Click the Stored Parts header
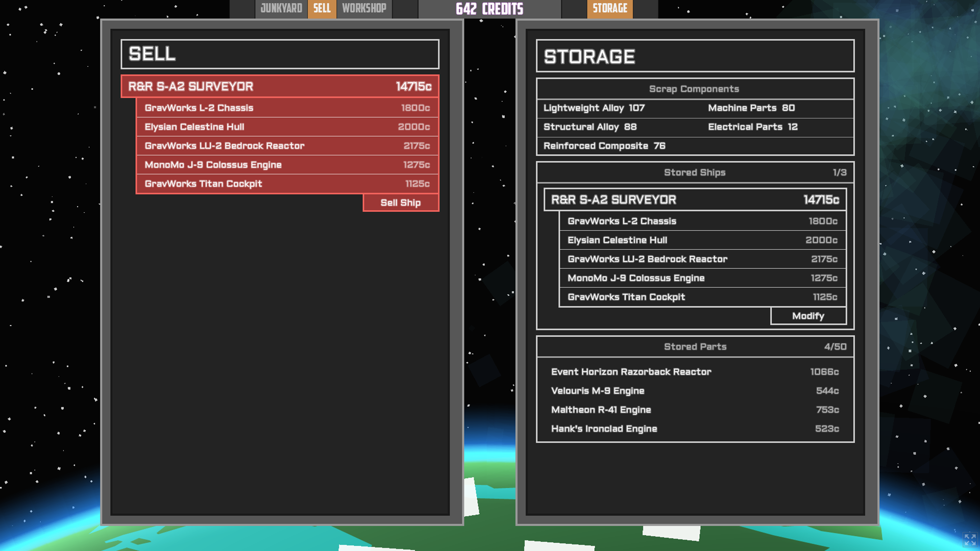 (x=695, y=347)
